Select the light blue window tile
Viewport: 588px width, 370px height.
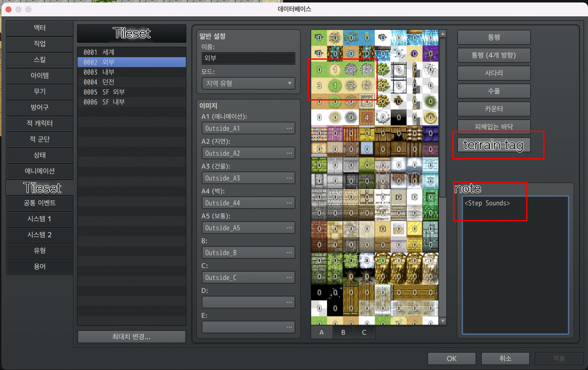[x=367, y=149]
